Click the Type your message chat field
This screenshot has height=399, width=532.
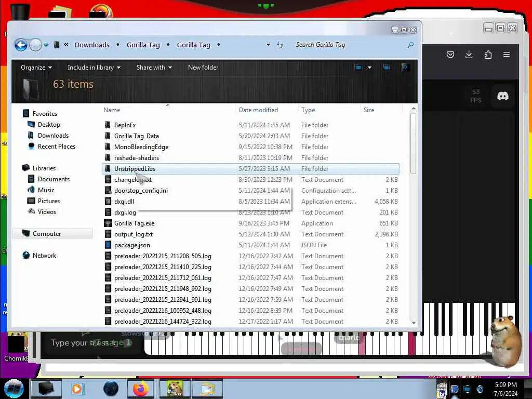[91, 343]
